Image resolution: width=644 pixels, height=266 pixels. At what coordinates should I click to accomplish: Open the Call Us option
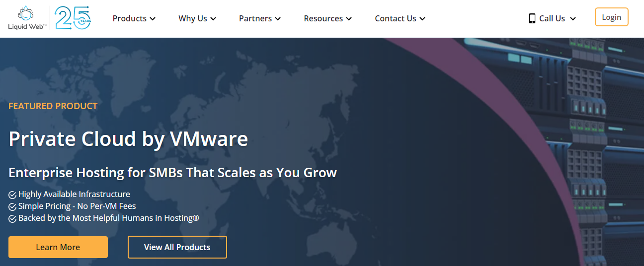pyautogui.click(x=552, y=18)
